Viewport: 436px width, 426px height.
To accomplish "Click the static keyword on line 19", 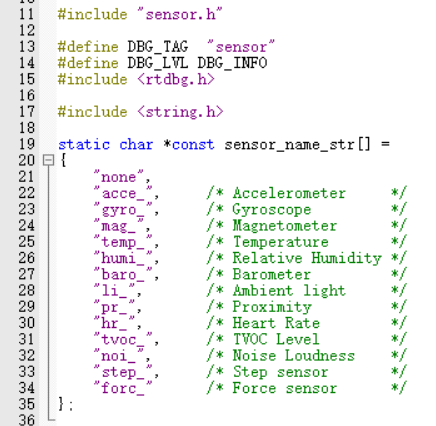I will pyautogui.click(x=84, y=145).
